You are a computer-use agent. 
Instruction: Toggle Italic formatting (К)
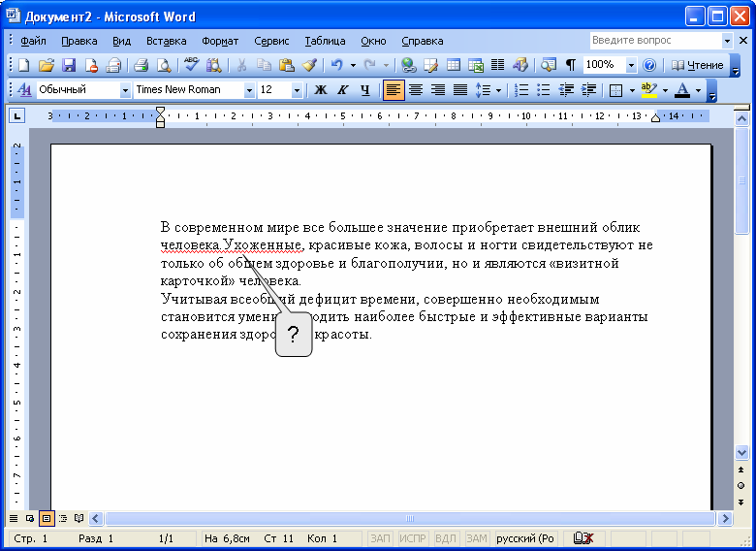coord(342,90)
